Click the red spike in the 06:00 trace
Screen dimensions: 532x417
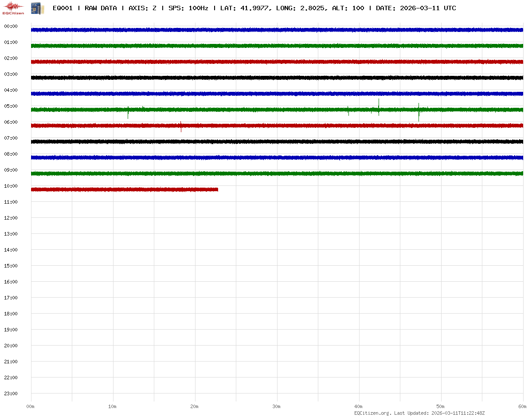click(x=181, y=127)
